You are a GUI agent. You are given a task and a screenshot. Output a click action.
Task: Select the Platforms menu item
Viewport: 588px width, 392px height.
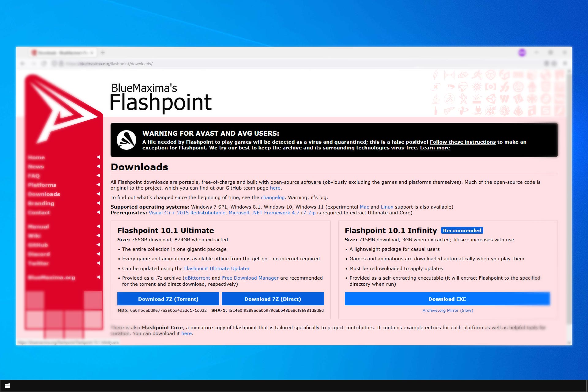(x=41, y=184)
